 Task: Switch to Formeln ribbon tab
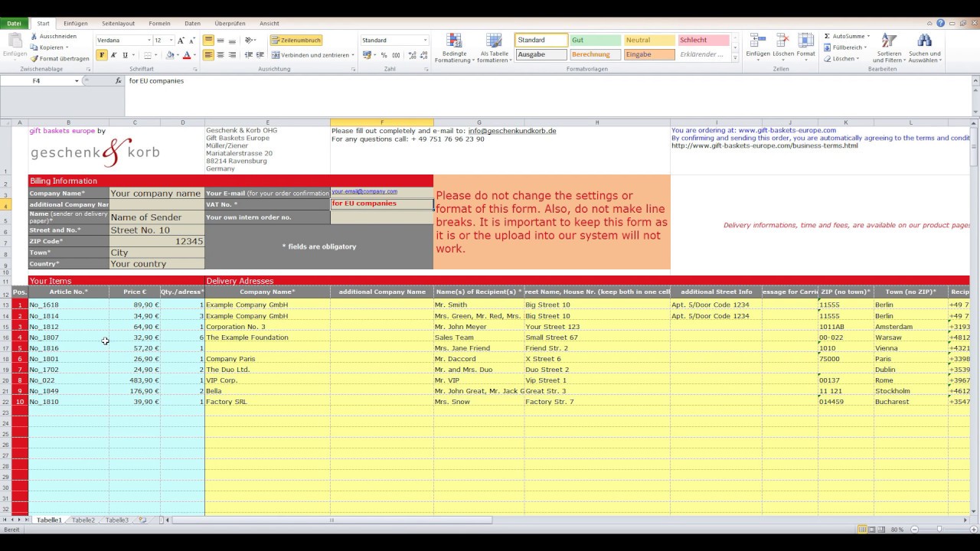[159, 24]
